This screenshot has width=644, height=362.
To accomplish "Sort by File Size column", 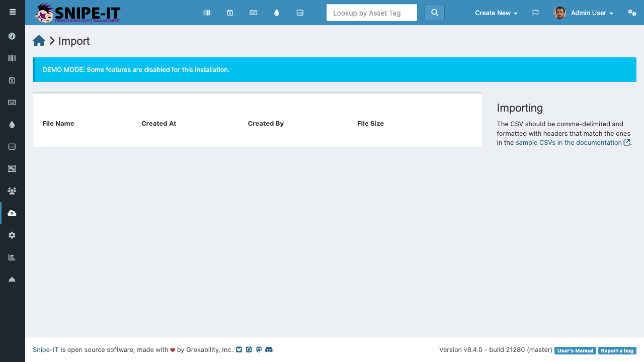I will click(x=370, y=123).
